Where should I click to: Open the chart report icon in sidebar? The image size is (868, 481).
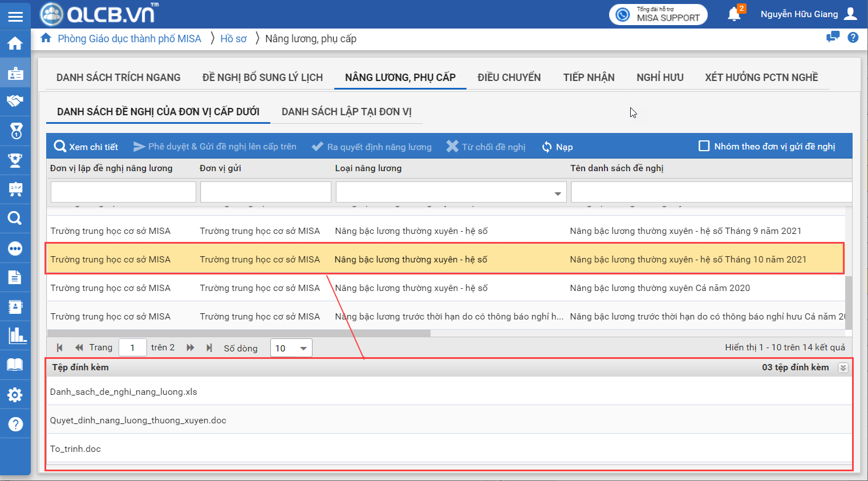tap(15, 336)
